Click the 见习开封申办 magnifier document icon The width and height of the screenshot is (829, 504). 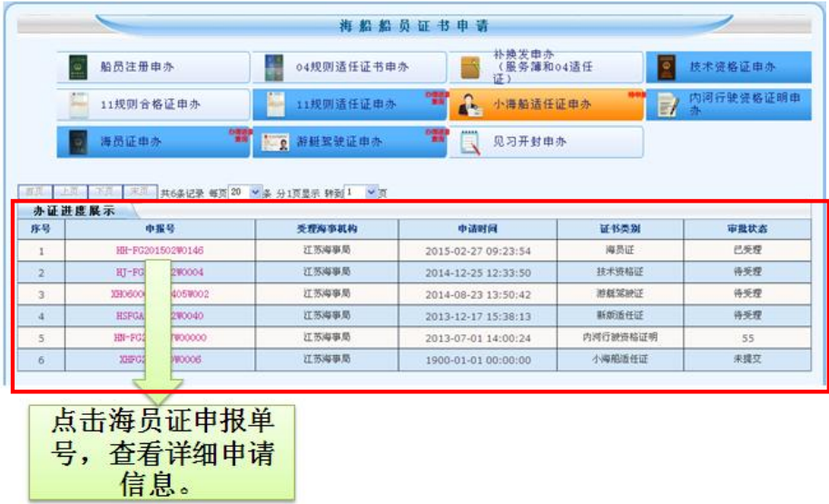click(470, 143)
